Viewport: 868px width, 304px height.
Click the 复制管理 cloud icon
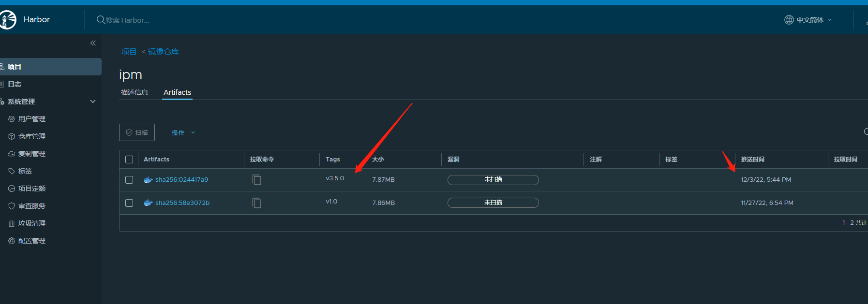[12, 154]
